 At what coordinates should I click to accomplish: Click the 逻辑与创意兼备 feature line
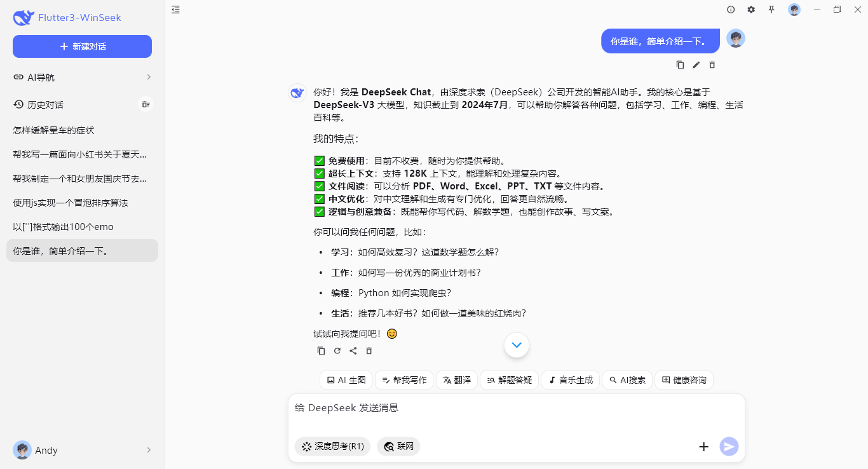pyautogui.click(x=466, y=212)
